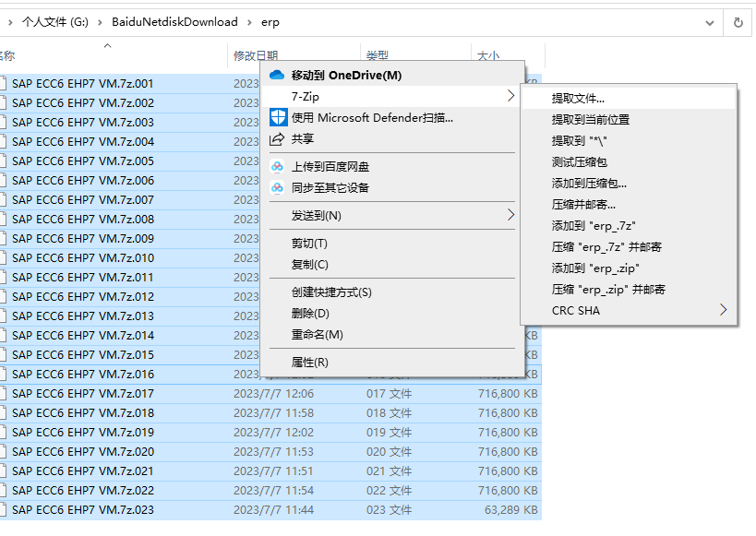Click the OneDrive cloud icon in context menu
Viewport: 756px width, 536px height.
[x=277, y=75]
